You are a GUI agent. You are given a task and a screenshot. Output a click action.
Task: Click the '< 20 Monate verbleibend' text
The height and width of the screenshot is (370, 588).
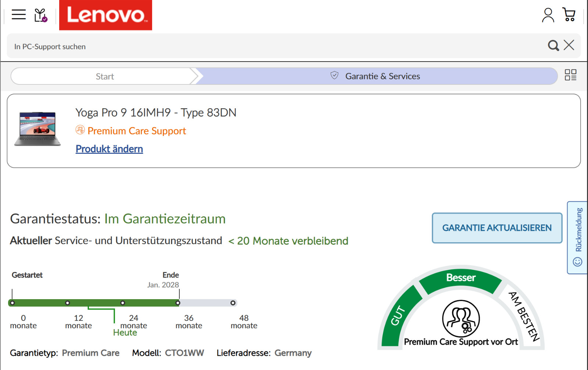pos(288,241)
